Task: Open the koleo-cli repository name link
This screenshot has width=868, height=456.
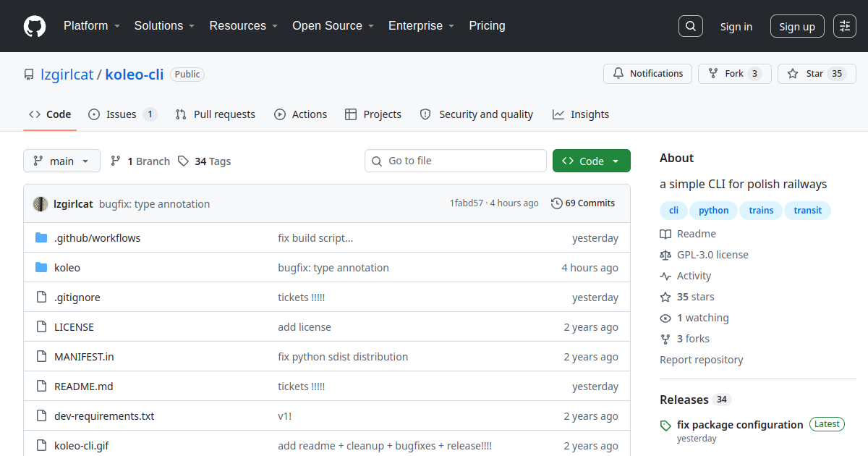Action: [135, 74]
